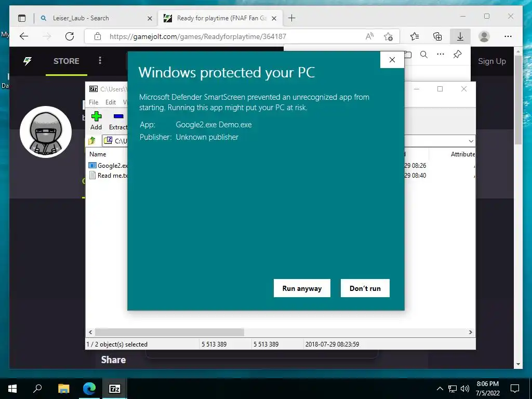Screen dimensions: 532x399
Task: Show hidden system tray icons
Action: [440, 389]
